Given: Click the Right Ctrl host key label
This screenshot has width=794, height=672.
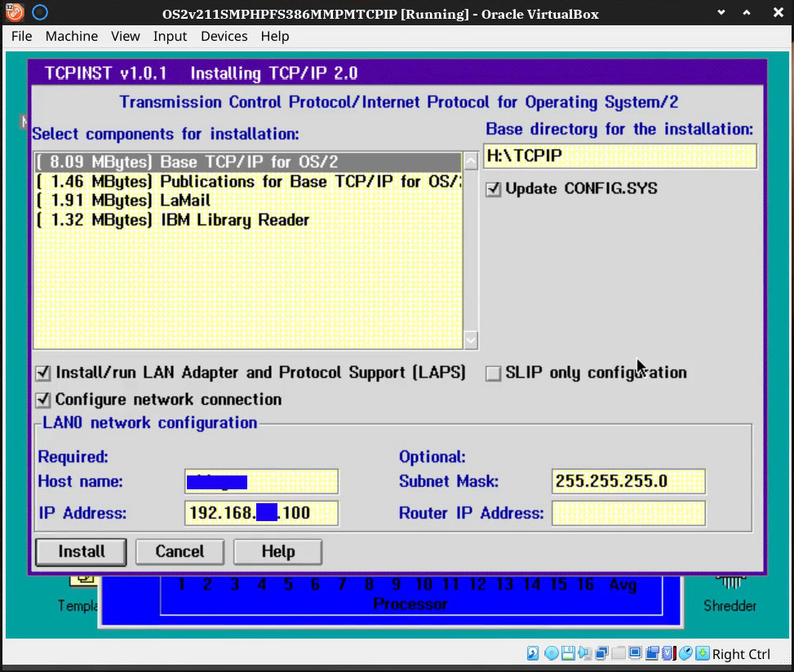Looking at the screenshot, I should coord(741,654).
